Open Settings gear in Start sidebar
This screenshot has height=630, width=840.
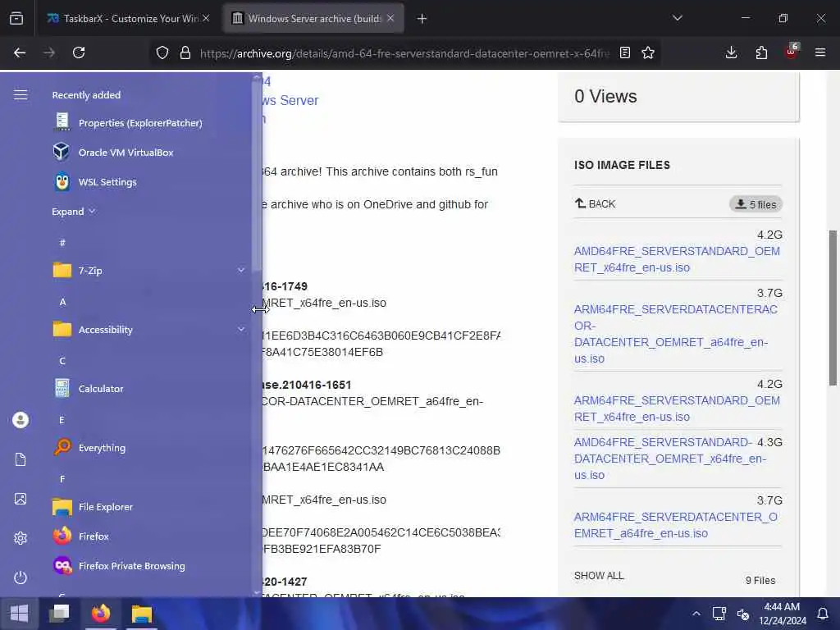click(21, 538)
